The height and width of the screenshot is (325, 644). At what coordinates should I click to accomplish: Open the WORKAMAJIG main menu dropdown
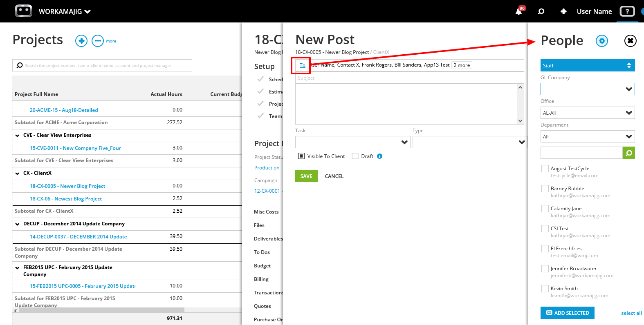[x=65, y=11]
